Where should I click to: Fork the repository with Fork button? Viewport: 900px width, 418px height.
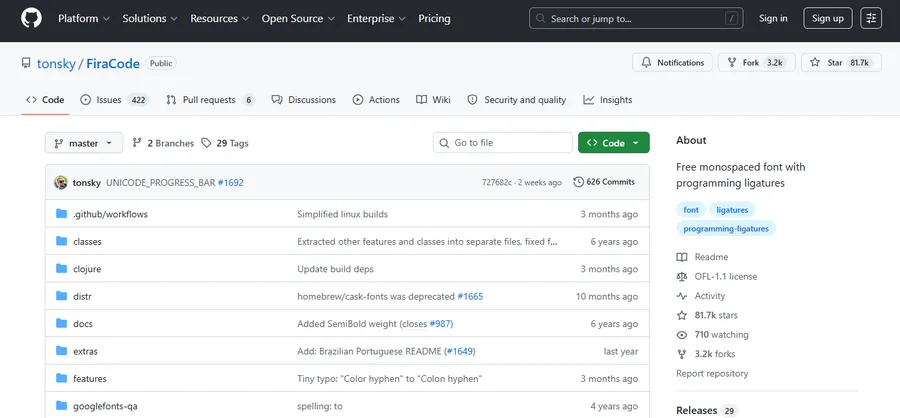coord(756,63)
